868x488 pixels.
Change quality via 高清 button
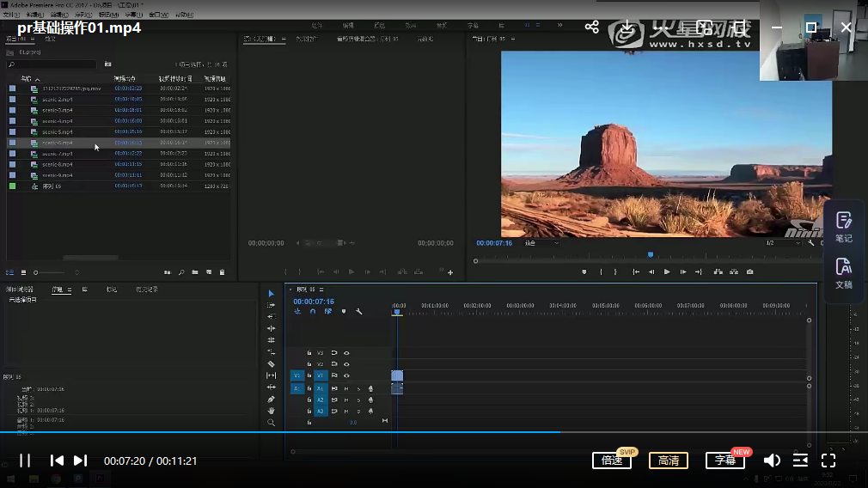(668, 461)
